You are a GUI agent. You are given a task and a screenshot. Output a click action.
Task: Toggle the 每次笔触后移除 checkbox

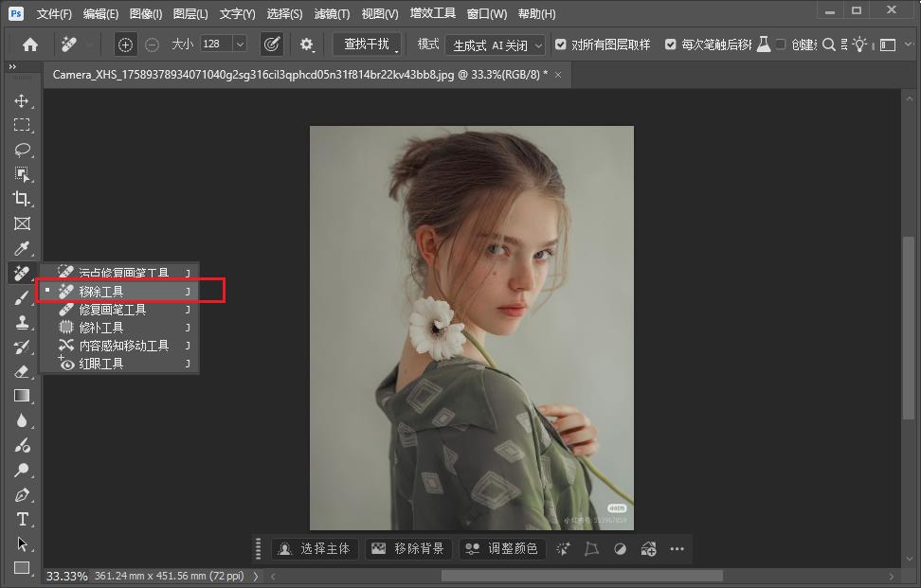pos(669,44)
